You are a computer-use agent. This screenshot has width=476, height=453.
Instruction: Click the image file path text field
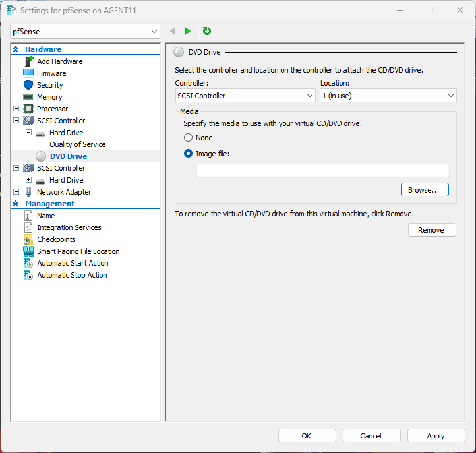322,171
